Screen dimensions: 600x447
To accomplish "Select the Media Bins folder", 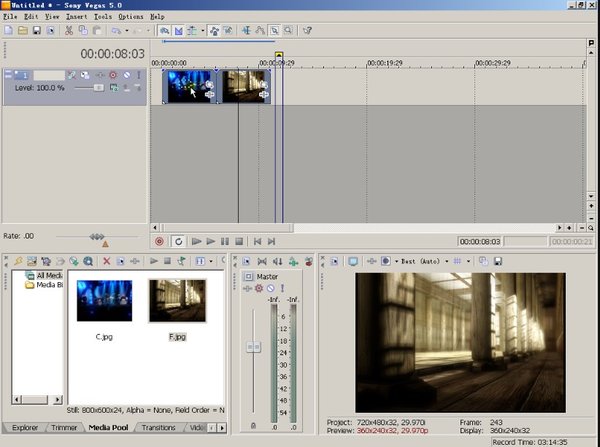I will coord(50,285).
